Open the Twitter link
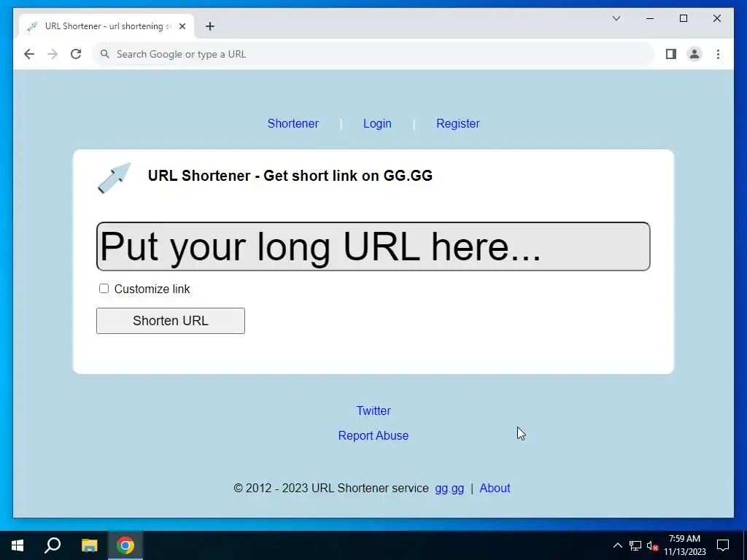Viewport: 747px width, 560px height. pos(373,411)
